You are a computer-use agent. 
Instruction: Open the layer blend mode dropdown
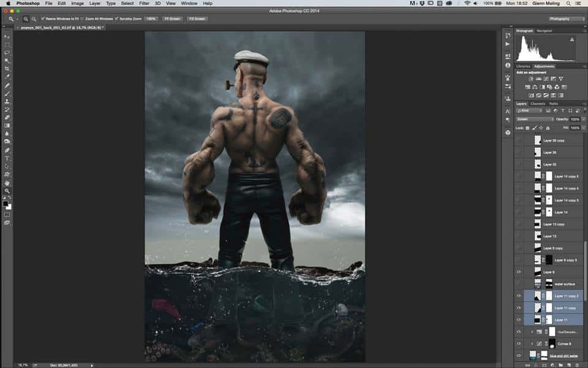[x=534, y=119]
